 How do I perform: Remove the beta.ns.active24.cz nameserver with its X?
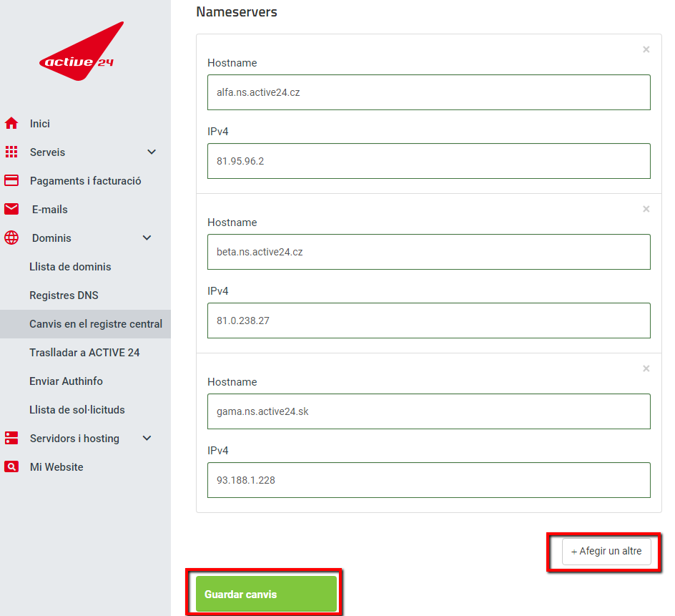pos(646,209)
